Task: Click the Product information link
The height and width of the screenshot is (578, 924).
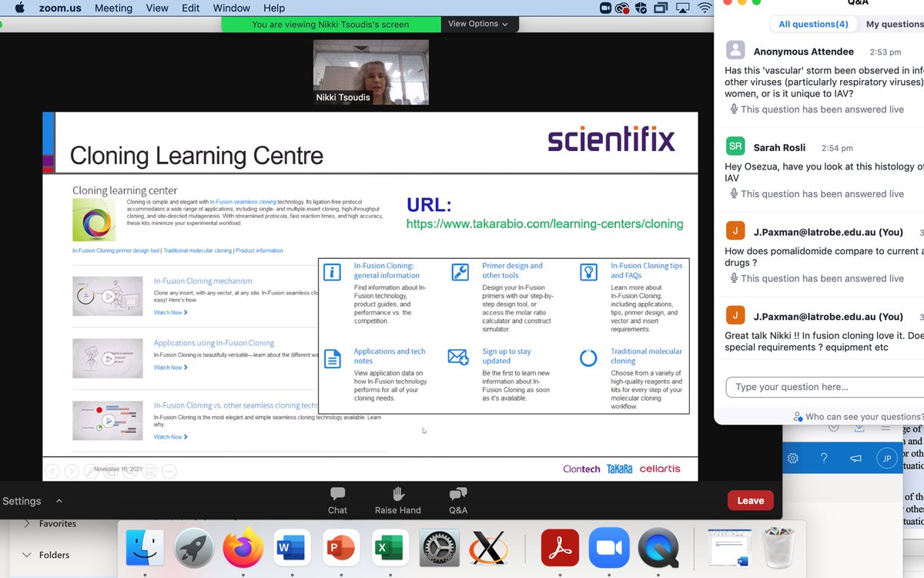Action: pos(259,250)
